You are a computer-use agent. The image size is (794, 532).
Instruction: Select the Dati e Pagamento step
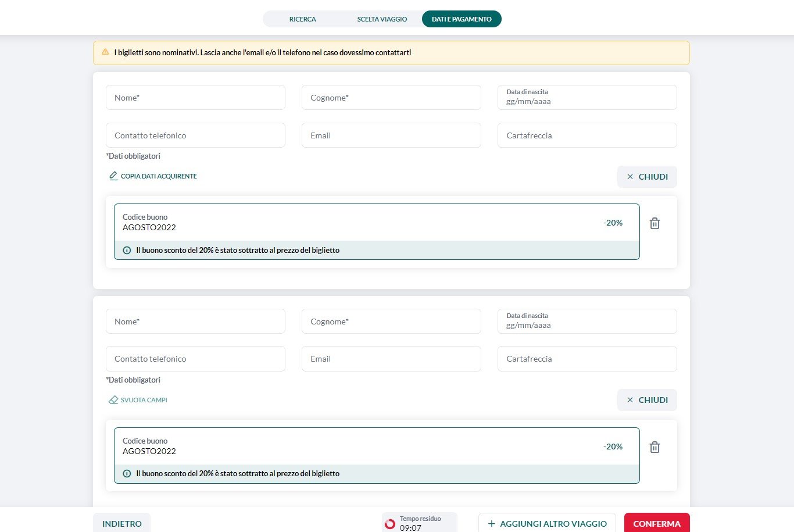click(x=462, y=19)
